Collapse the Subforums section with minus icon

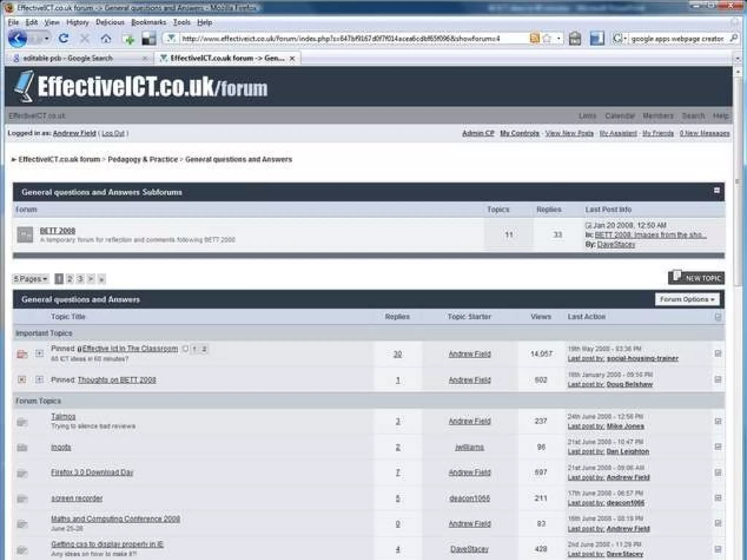(x=717, y=190)
